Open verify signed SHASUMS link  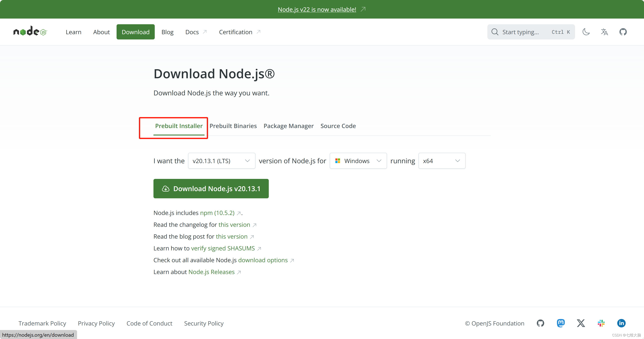tap(223, 248)
